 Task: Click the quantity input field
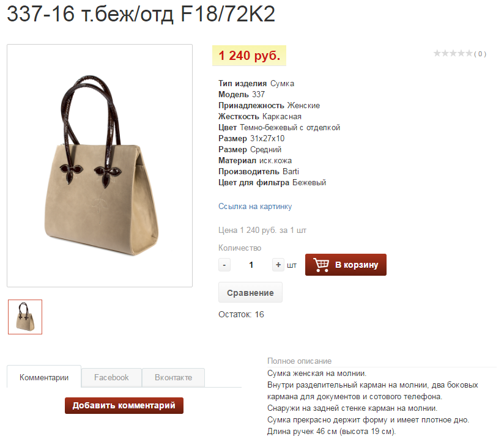[251, 265]
